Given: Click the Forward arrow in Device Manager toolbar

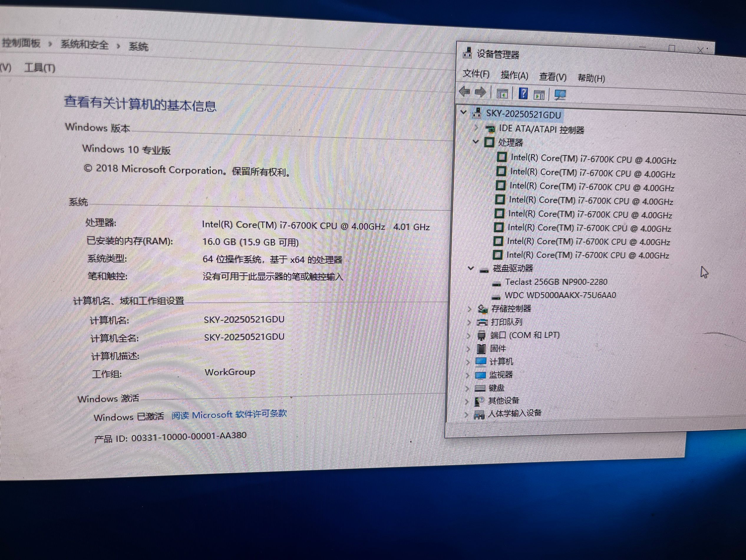Looking at the screenshot, I should click(480, 92).
